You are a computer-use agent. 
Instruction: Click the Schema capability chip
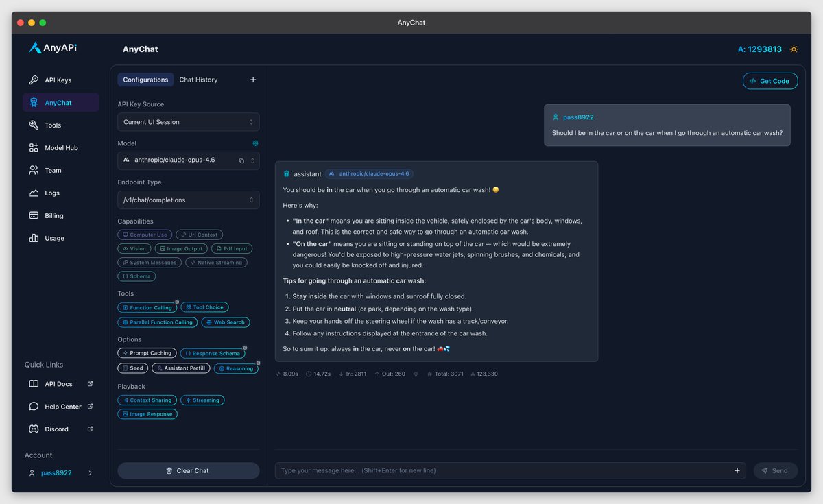136,276
